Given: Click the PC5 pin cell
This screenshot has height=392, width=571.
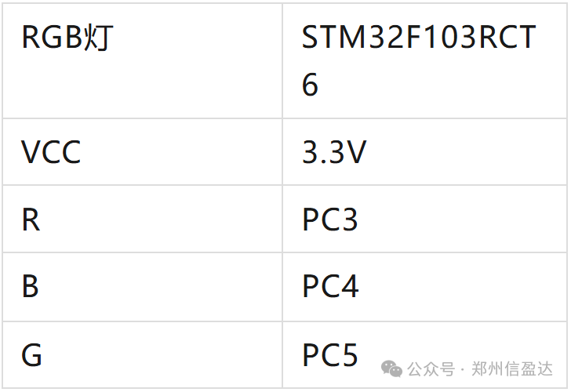Looking at the screenshot, I should click(x=424, y=355).
